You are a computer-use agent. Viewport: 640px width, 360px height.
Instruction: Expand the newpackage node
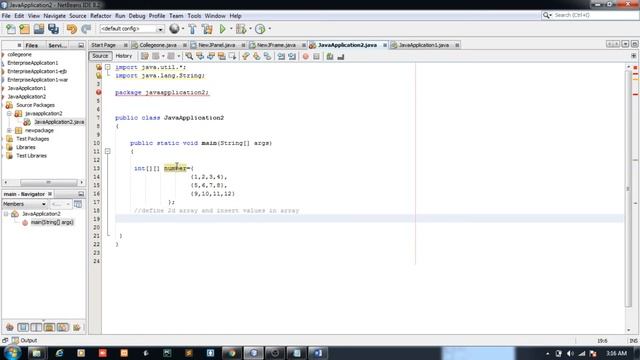[9, 130]
